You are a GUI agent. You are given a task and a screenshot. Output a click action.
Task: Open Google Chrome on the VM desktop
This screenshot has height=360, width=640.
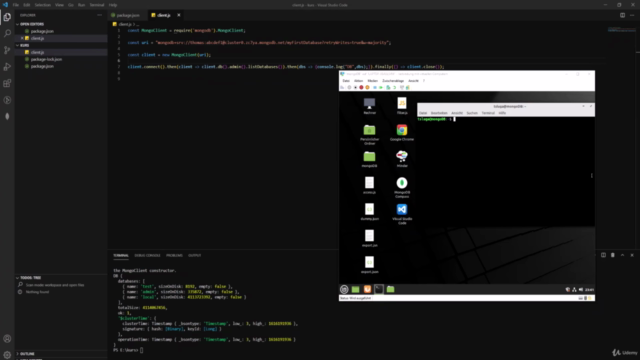pyautogui.click(x=402, y=133)
